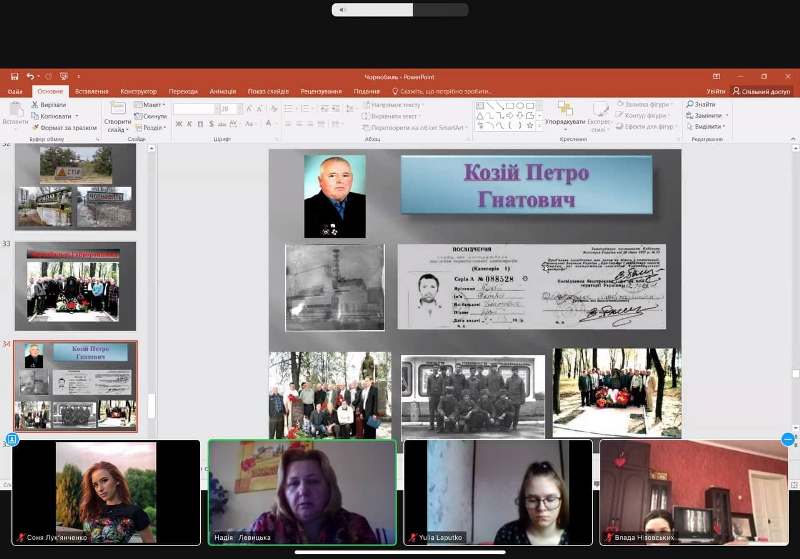Select the triangle shape in gallery
The height and width of the screenshot is (559, 800).
point(480,116)
